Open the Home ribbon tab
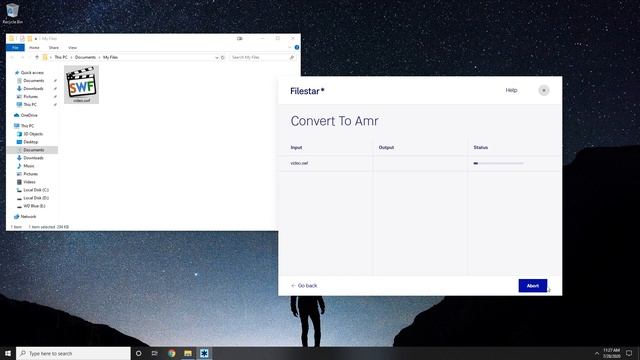The image size is (640, 360). pyautogui.click(x=34, y=48)
